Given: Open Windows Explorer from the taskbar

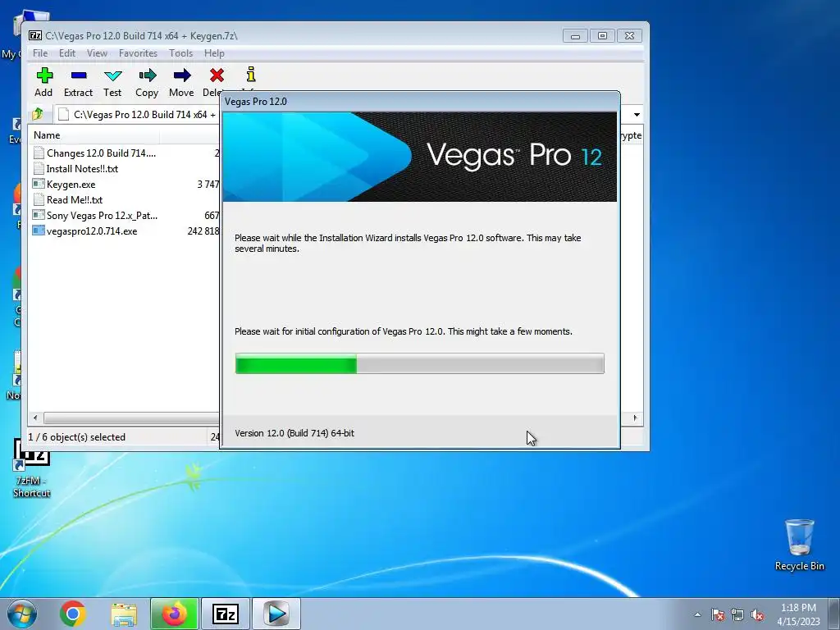Looking at the screenshot, I should (x=124, y=614).
